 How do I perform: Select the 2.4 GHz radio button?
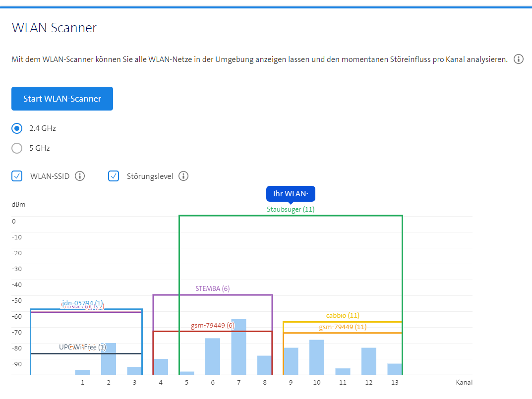point(17,128)
